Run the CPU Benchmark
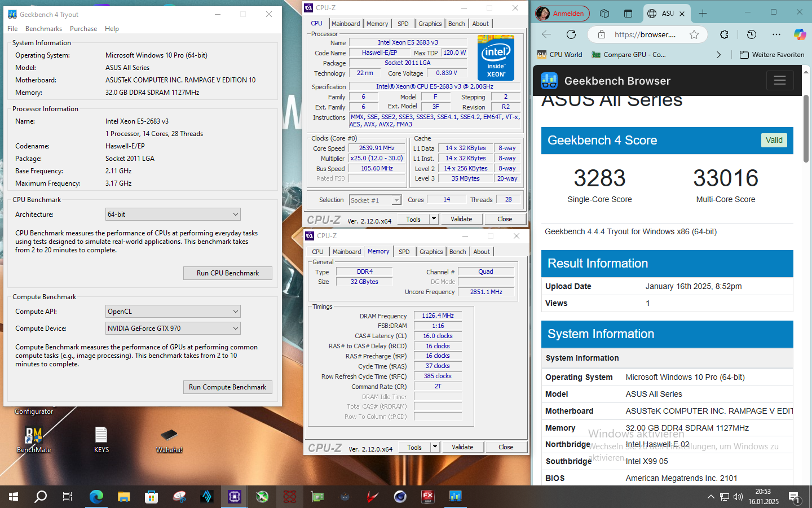This screenshot has height=508, width=812. coord(228,273)
